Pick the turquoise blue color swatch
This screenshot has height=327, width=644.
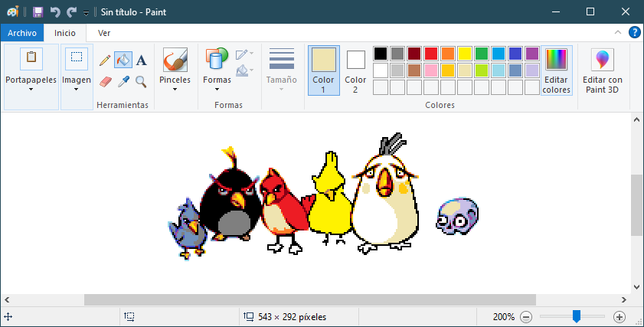(x=499, y=54)
